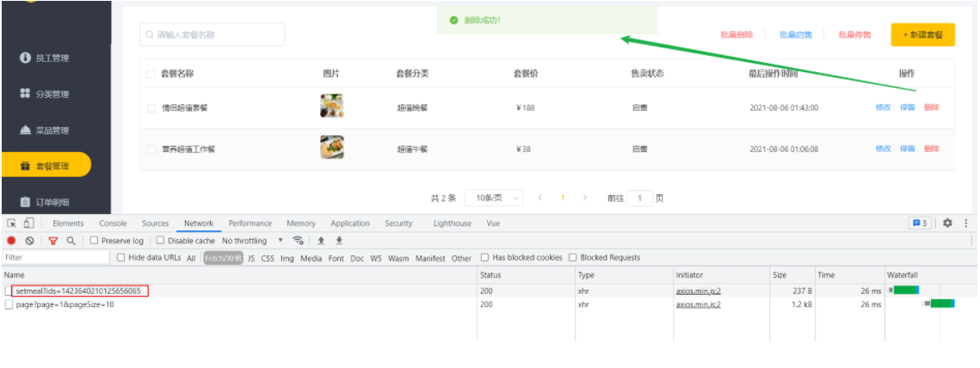Open the 情侣超值套餐 thumbnail image
Viewport: 980px width, 368px height.
(x=332, y=106)
